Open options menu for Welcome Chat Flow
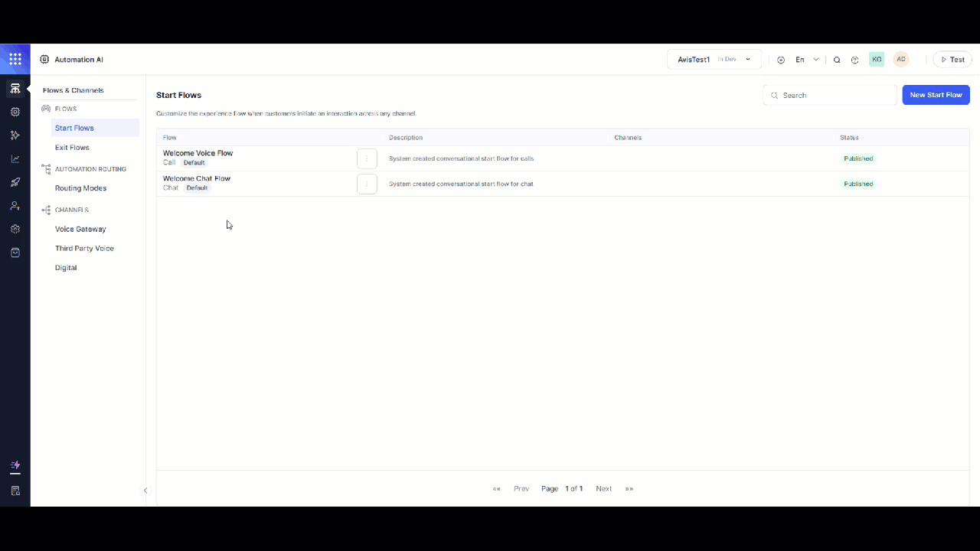The image size is (980, 551). point(367,184)
